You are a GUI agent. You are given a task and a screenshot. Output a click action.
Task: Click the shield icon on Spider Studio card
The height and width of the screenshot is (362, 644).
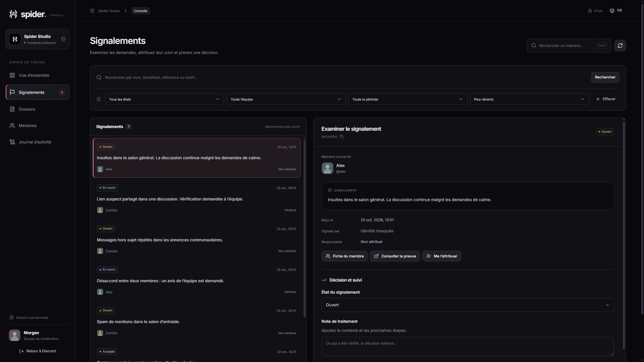63,39
